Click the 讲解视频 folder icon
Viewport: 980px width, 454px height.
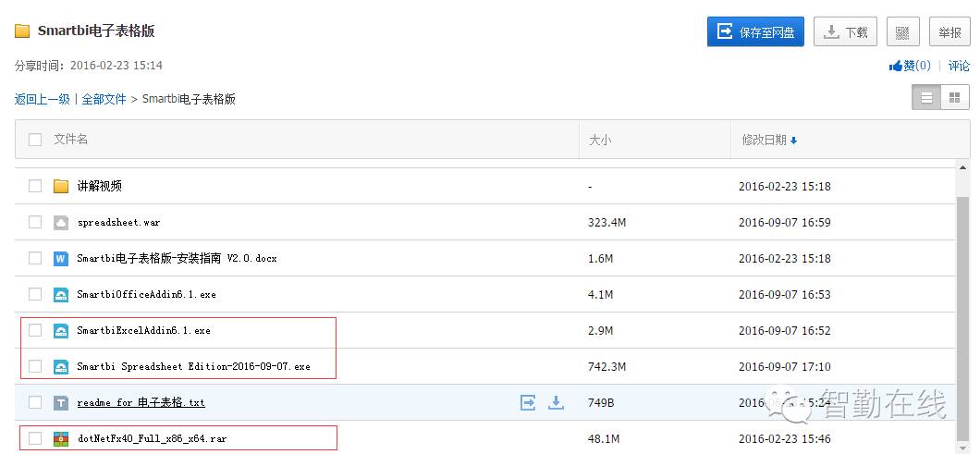click(x=61, y=186)
